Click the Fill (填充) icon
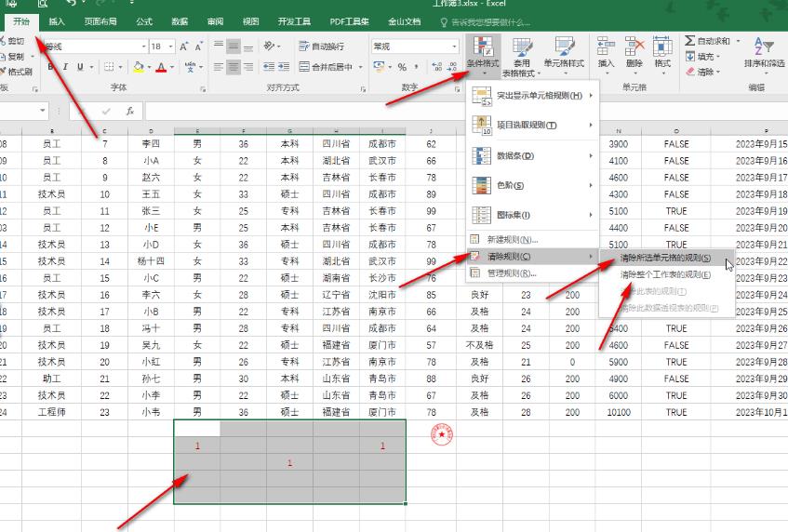The width and height of the screenshot is (788, 532). tap(690, 56)
